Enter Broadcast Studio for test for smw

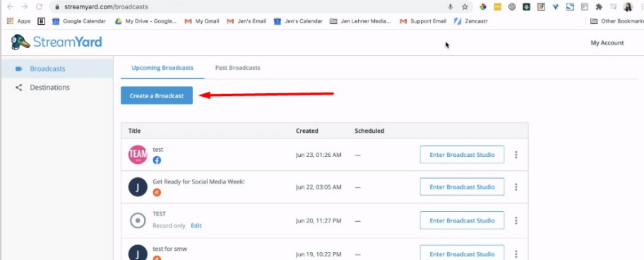coord(462,253)
